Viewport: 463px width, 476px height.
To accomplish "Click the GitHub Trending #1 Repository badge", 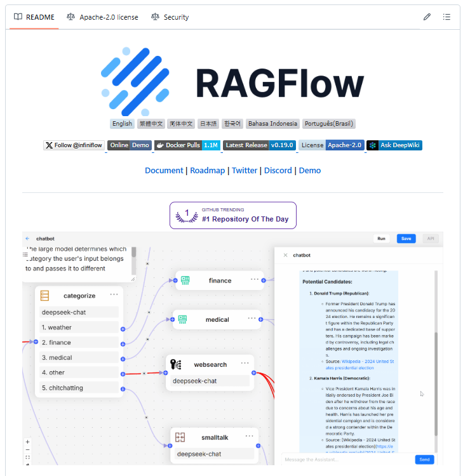I will (233, 215).
